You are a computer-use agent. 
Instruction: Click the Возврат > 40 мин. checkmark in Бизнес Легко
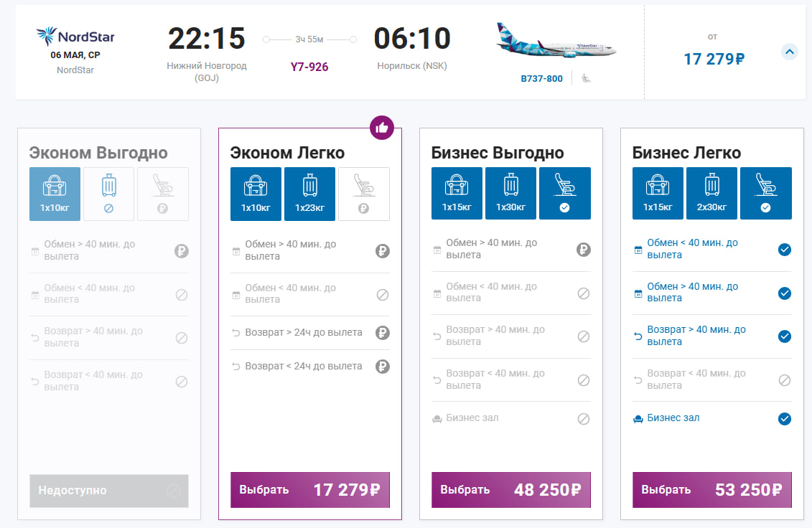[785, 336]
